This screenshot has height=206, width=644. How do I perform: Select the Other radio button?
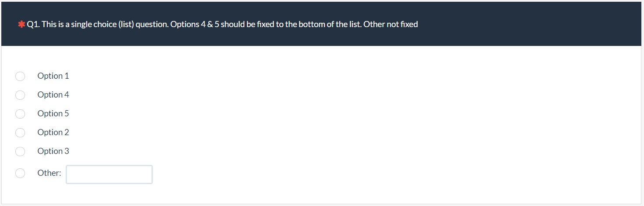point(20,173)
